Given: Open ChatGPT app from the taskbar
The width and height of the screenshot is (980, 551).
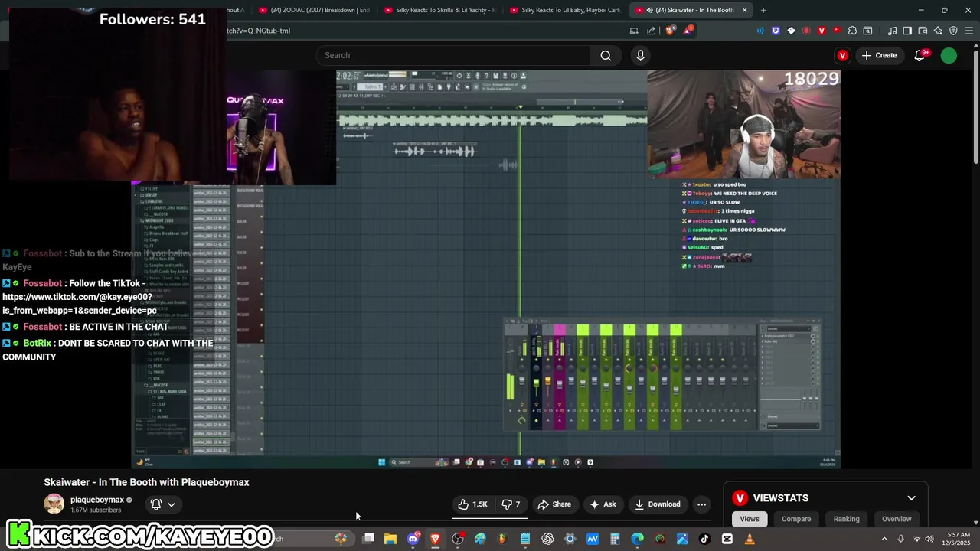Looking at the screenshot, I should pos(547,539).
